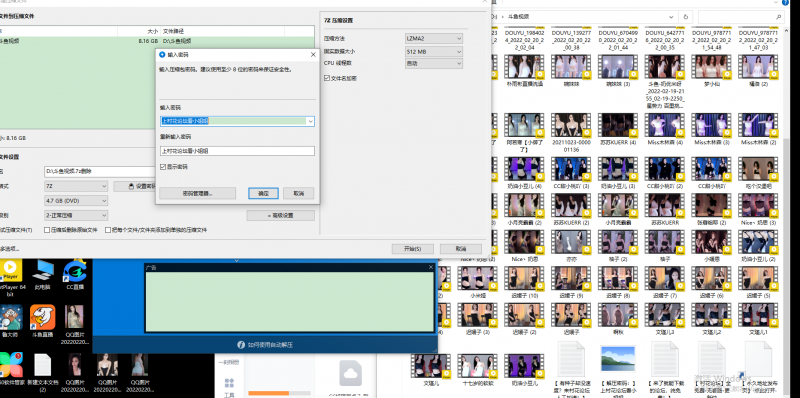Viewport: 800px width, 398px height.
Task: Select the 鲁大师 desktop icon
Action: click(x=11, y=319)
